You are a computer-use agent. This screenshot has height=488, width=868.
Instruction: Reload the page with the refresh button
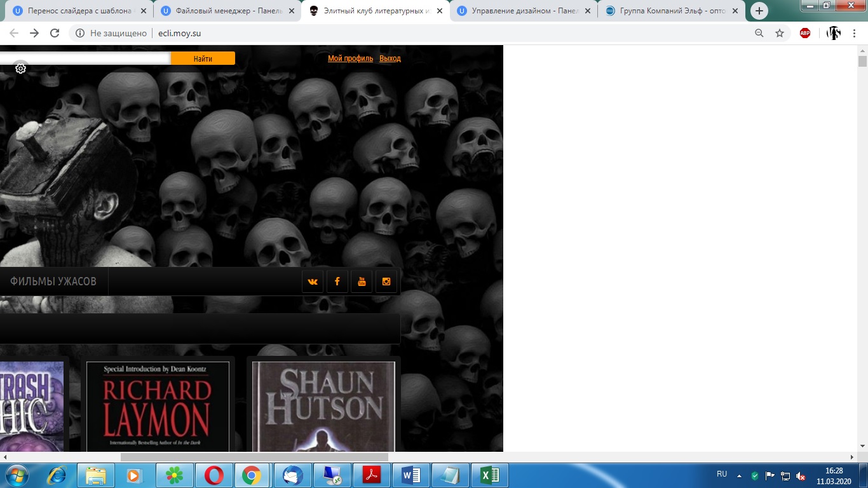[55, 33]
